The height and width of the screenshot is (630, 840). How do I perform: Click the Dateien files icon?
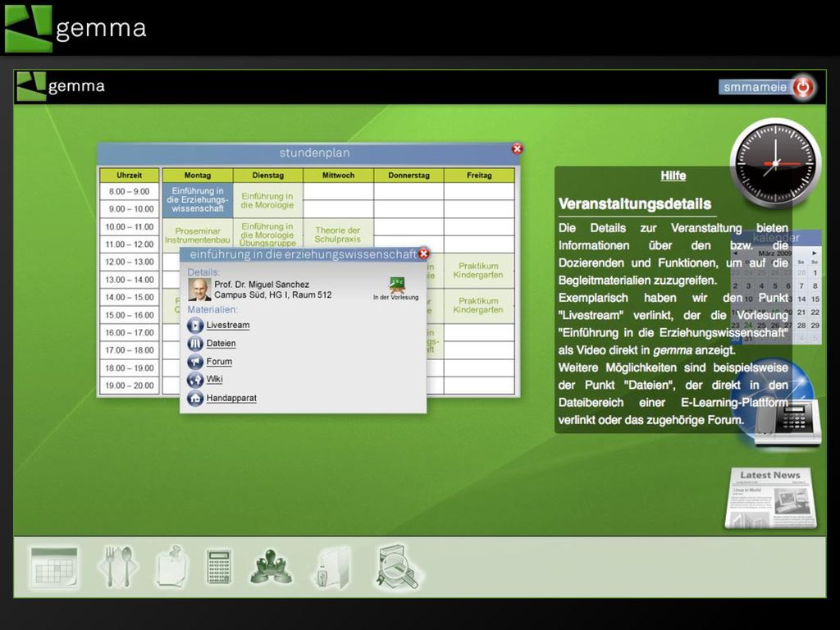(x=195, y=344)
